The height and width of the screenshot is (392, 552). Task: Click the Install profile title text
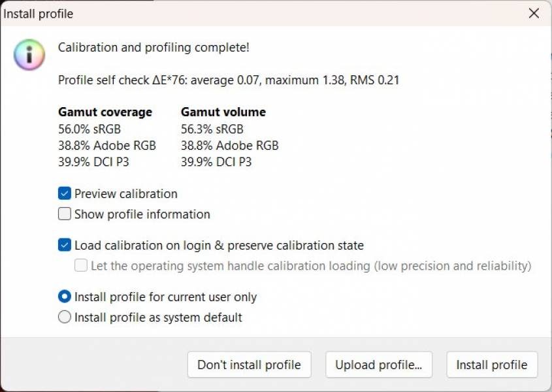(x=36, y=13)
